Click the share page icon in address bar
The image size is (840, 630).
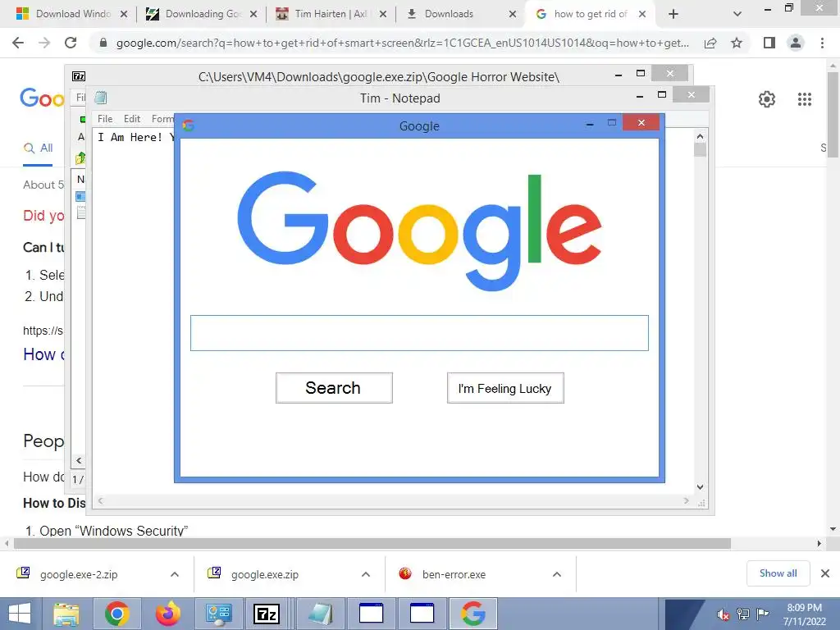click(710, 43)
